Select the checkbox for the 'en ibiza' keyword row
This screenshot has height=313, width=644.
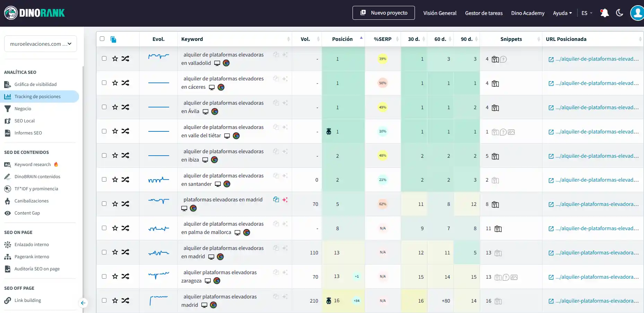point(104,156)
